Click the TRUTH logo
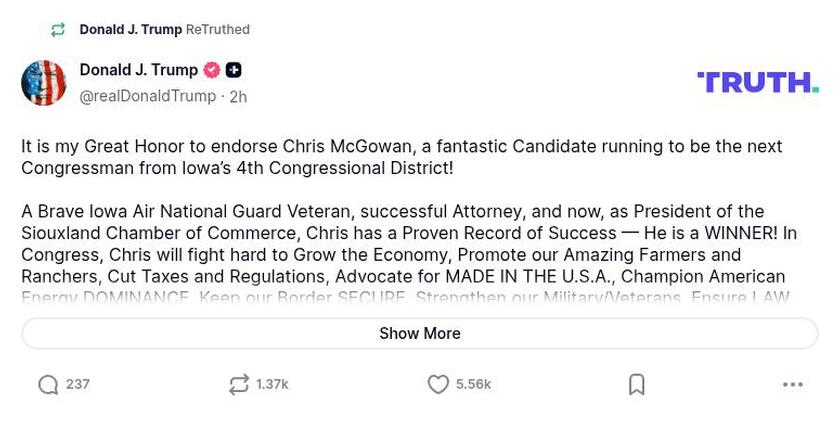 coord(757,82)
